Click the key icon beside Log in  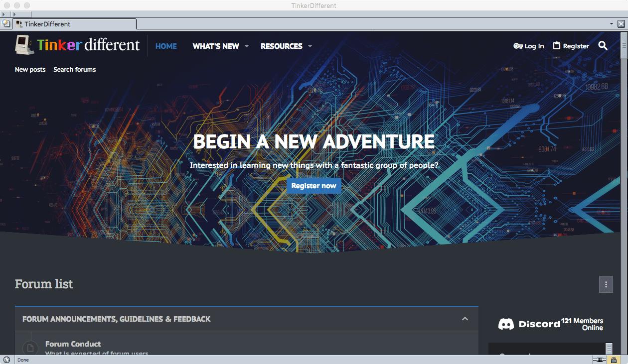tap(518, 46)
